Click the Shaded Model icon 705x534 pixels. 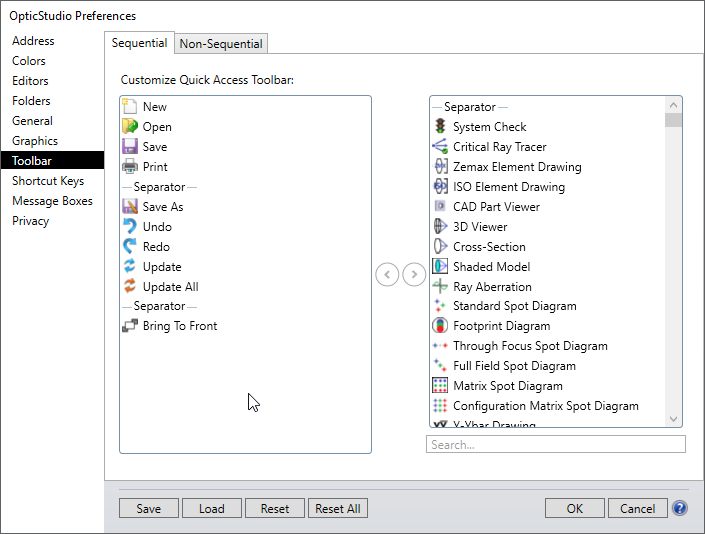440,267
